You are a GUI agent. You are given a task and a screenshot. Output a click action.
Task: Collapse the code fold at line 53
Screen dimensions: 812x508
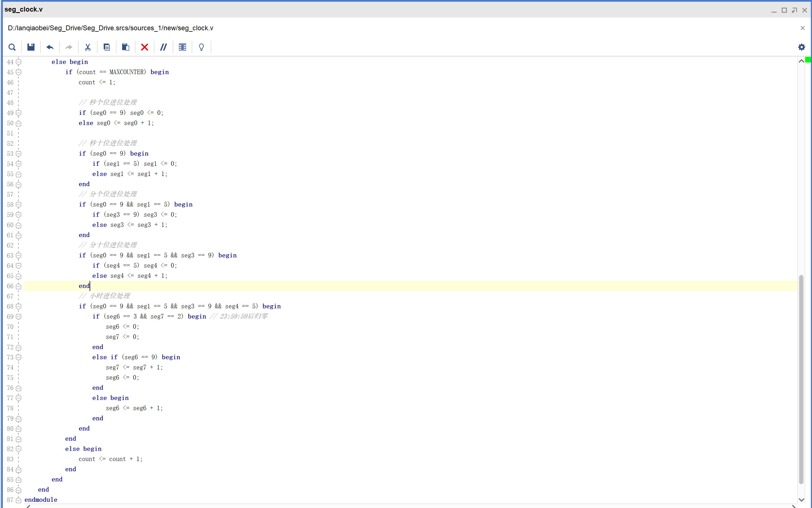tap(18, 154)
